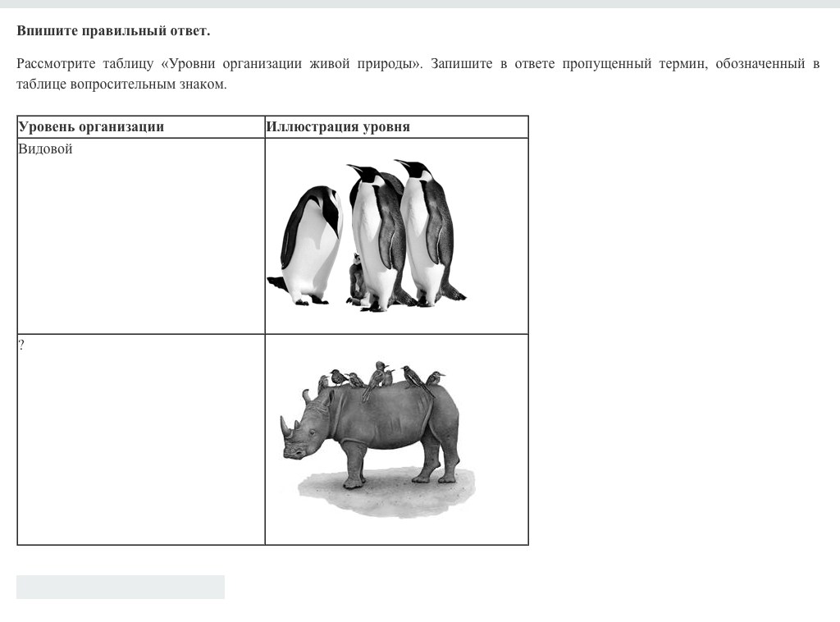840x622 pixels.
Task: Click the middle standing penguin
Action: coord(375,236)
